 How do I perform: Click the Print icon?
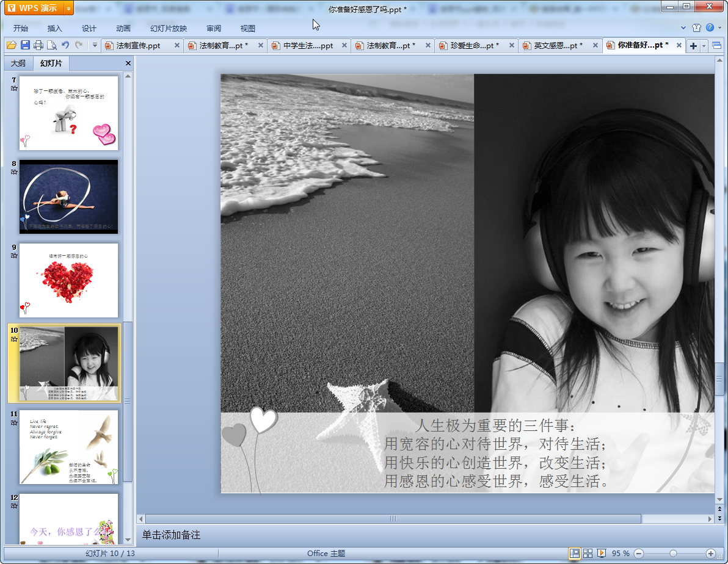(x=38, y=45)
